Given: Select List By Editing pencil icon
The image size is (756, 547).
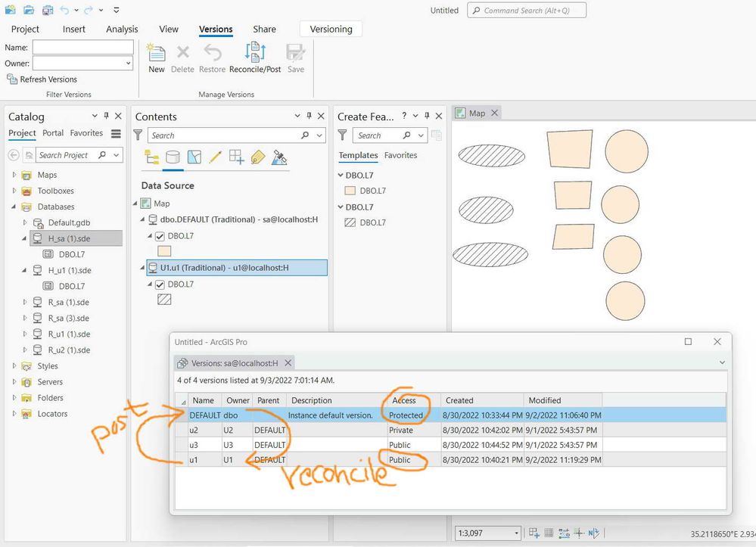Looking at the screenshot, I should coord(216,157).
